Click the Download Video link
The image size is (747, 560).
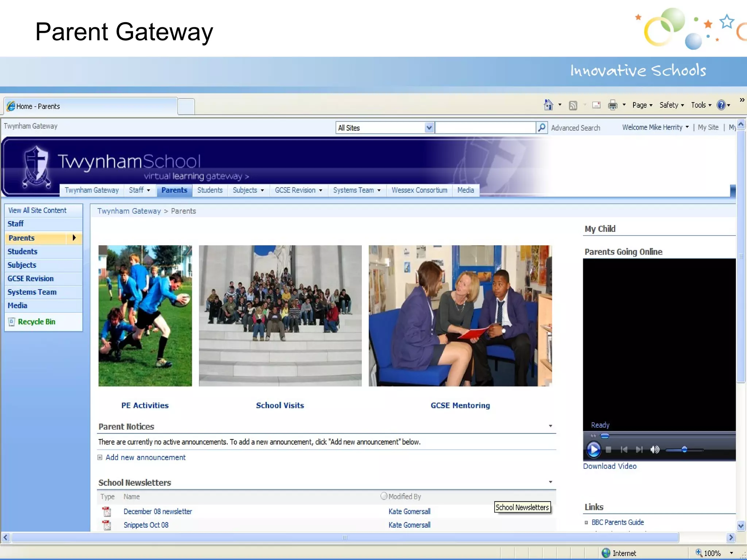pyautogui.click(x=609, y=466)
